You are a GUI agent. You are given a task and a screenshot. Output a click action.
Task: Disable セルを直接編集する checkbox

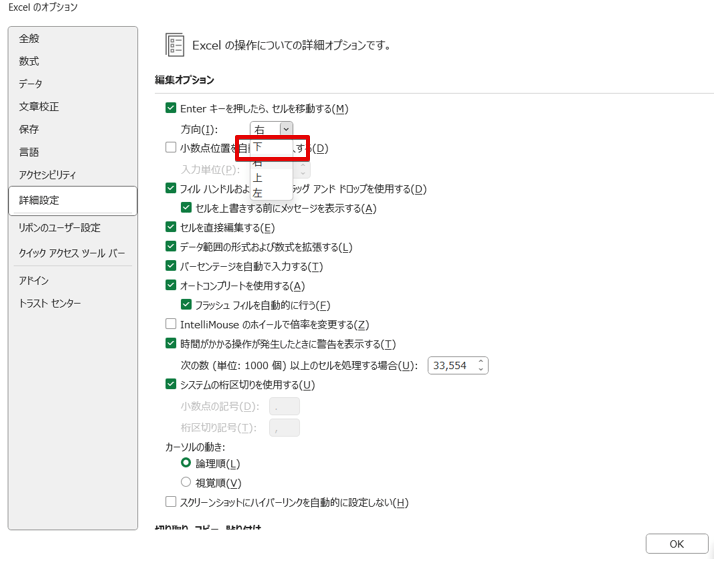click(171, 228)
